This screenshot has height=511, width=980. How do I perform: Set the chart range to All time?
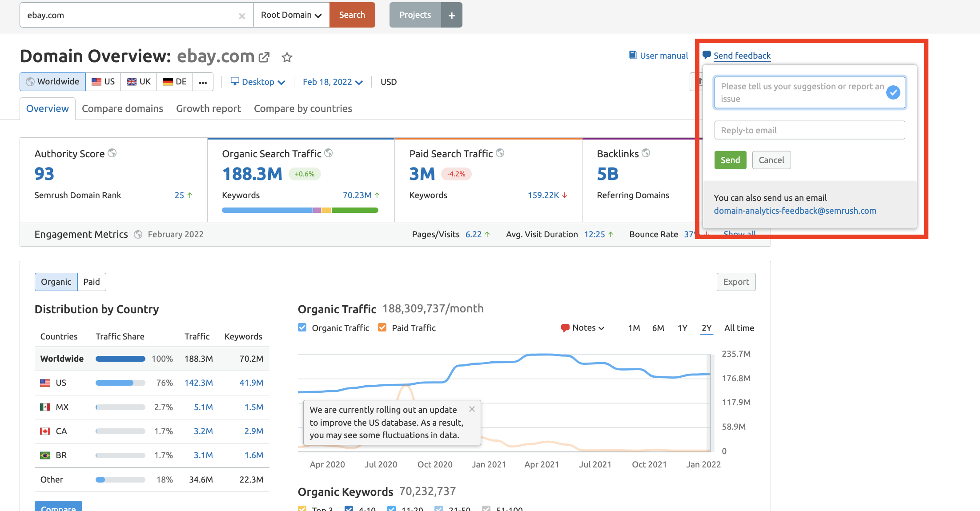(x=739, y=328)
